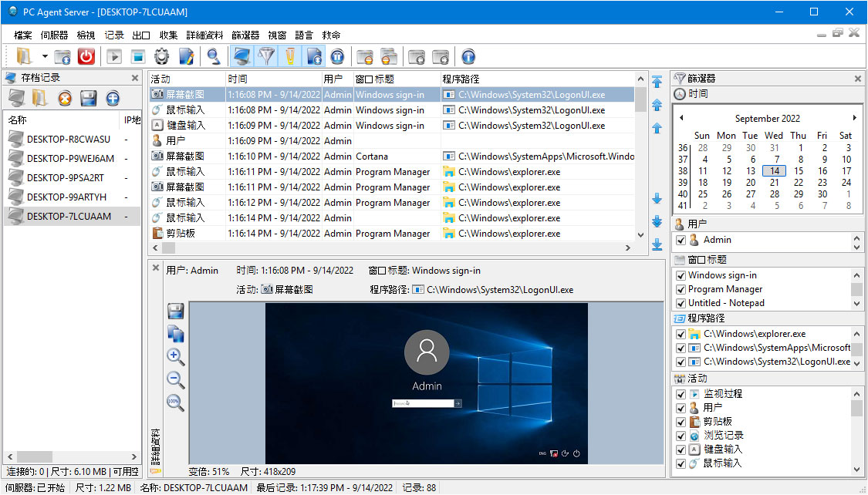Uncheck the explorer.exe program path filter
This screenshot has width=868, height=495.
pos(681,334)
